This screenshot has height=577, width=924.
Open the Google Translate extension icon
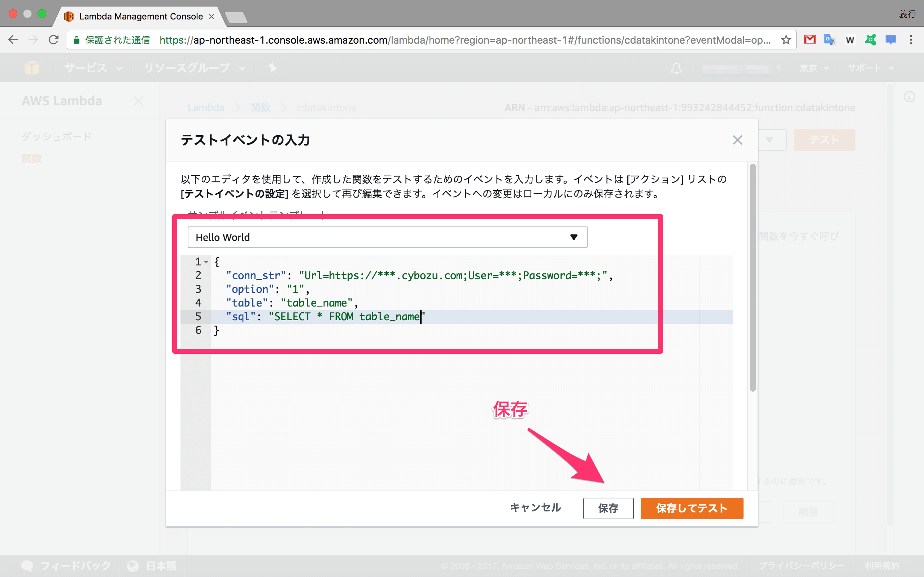[829, 40]
